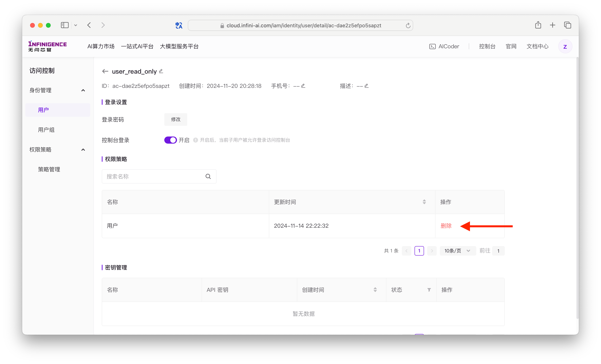Image resolution: width=601 pixels, height=364 pixels.
Task: Edit the user_read_only name pencil icon
Action: pyautogui.click(x=161, y=71)
